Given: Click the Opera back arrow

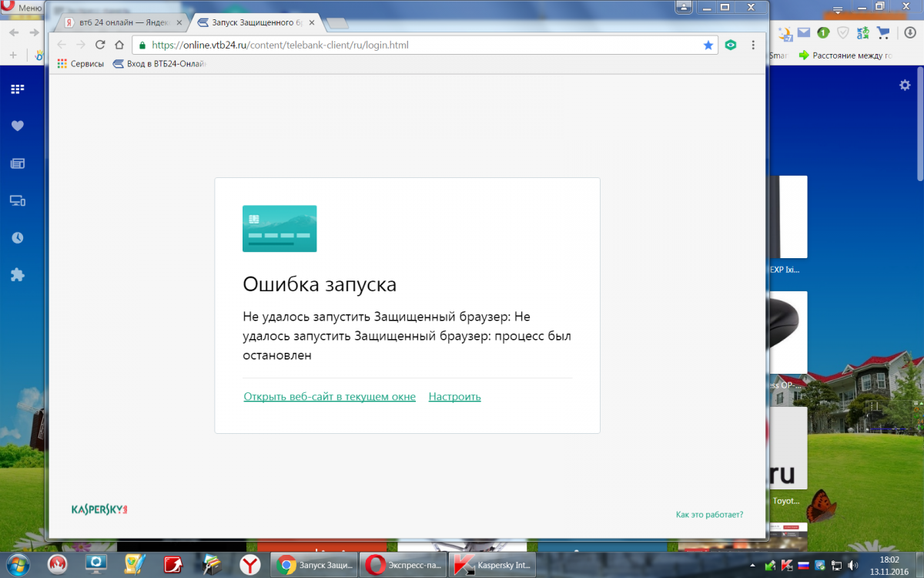Looking at the screenshot, I should pos(13,32).
